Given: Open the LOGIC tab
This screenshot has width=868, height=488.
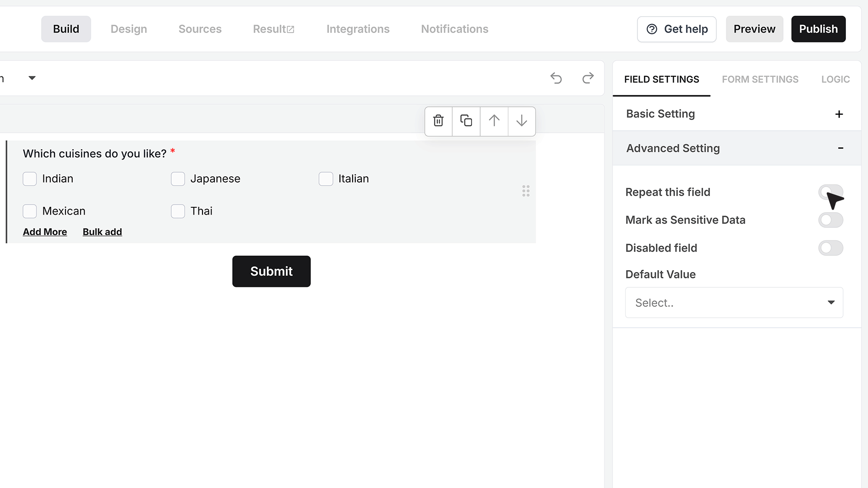Looking at the screenshot, I should click(x=835, y=80).
